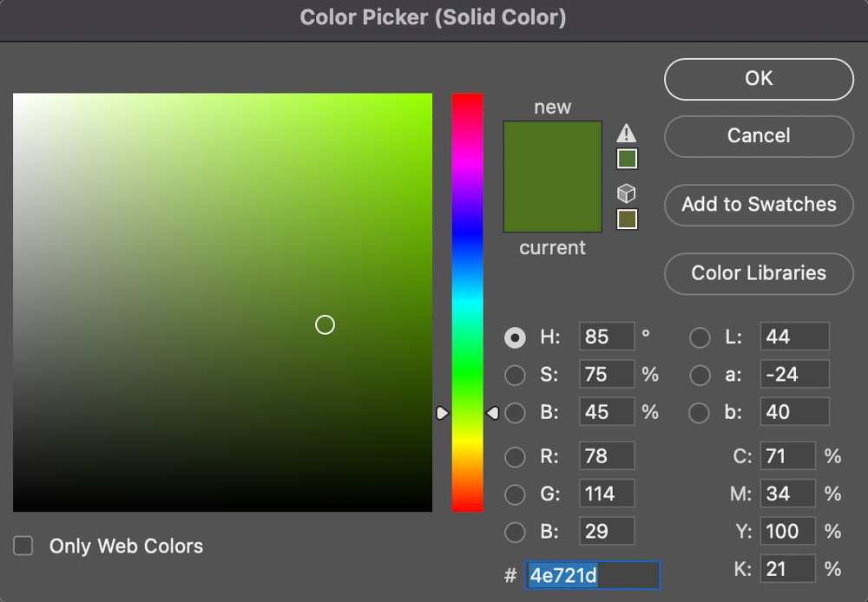Select the L lightness radio button
Screen dimensions: 868x602
coord(700,337)
